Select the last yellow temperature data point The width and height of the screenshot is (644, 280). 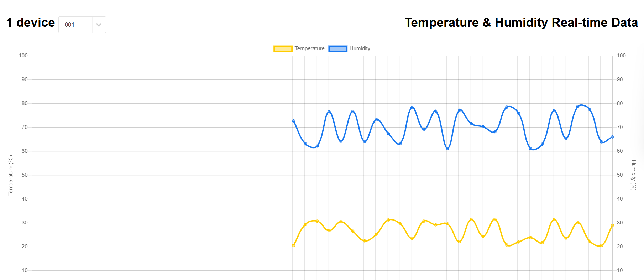tap(612, 225)
